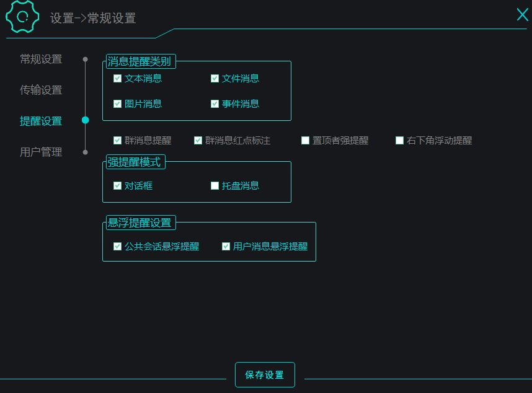The height and width of the screenshot is (393, 532).
Task: Enable 右下角浮动提醒 checkbox
Action: [400, 140]
